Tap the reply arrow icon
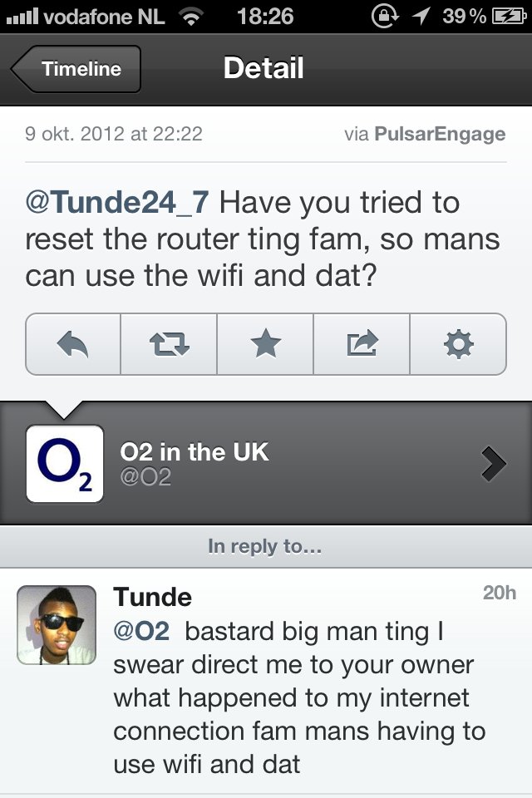The image size is (532, 798). point(73,343)
